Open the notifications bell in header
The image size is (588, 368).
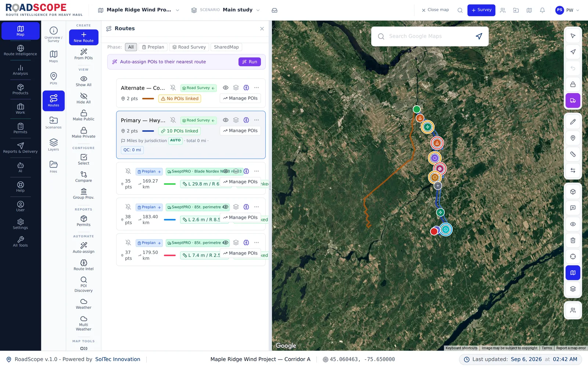click(x=542, y=10)
